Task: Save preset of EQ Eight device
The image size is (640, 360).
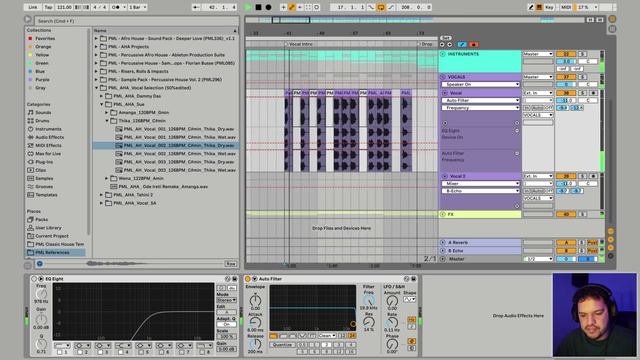Action: (235, 279)
